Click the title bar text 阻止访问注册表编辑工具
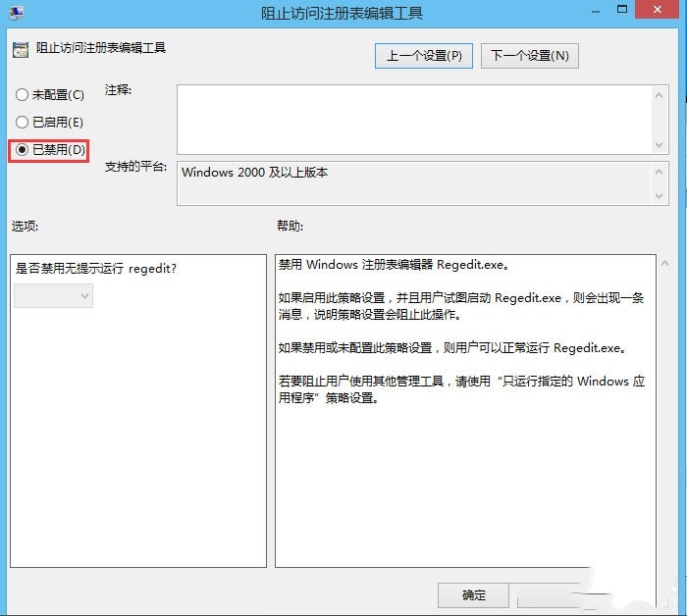The height and width of the screenshot is (616, 687). 343,14
